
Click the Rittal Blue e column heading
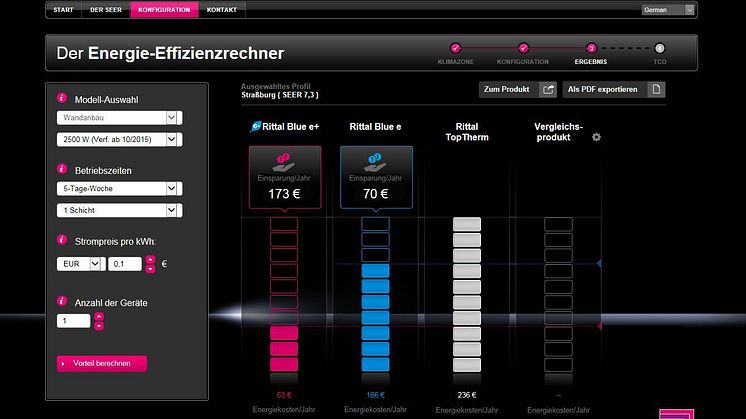[x=375, y=127]
